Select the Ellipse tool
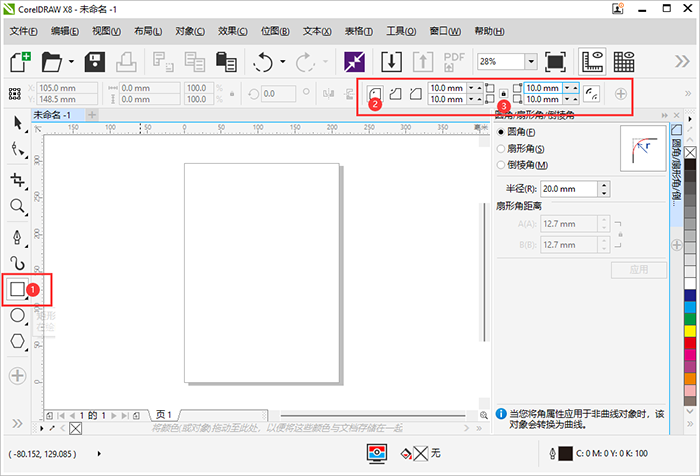This screenshot has width=700, height=476. point(17,315)
